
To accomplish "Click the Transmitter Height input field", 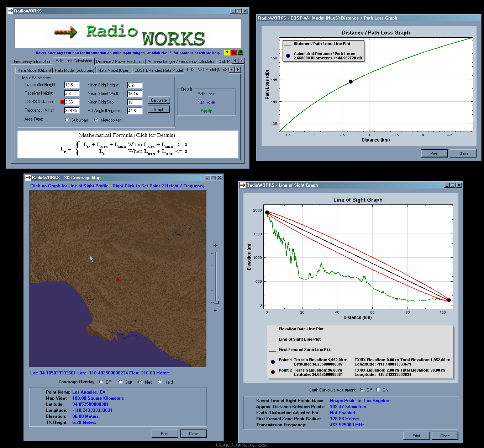I will click(x=72, y=85).
